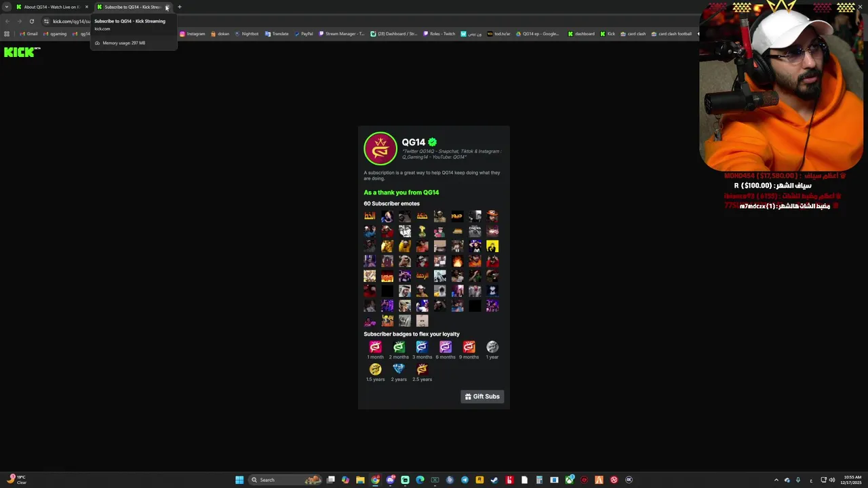Open the Xbox app from the taskbar
This screenshot has height=488, width=868.
point(569,480)
